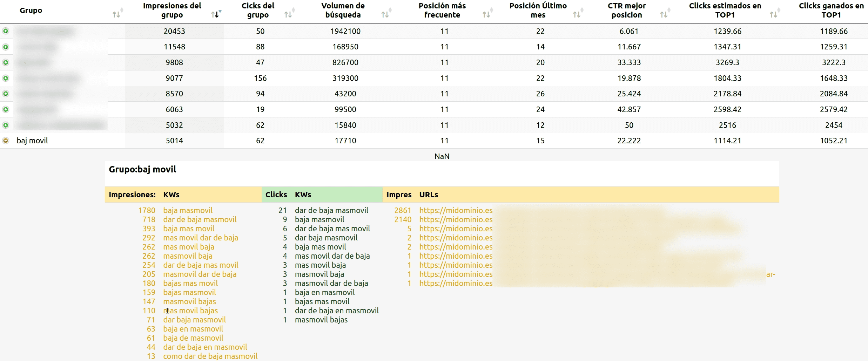Select keyword 'masmovil bajas' 147 impressions

189,301
